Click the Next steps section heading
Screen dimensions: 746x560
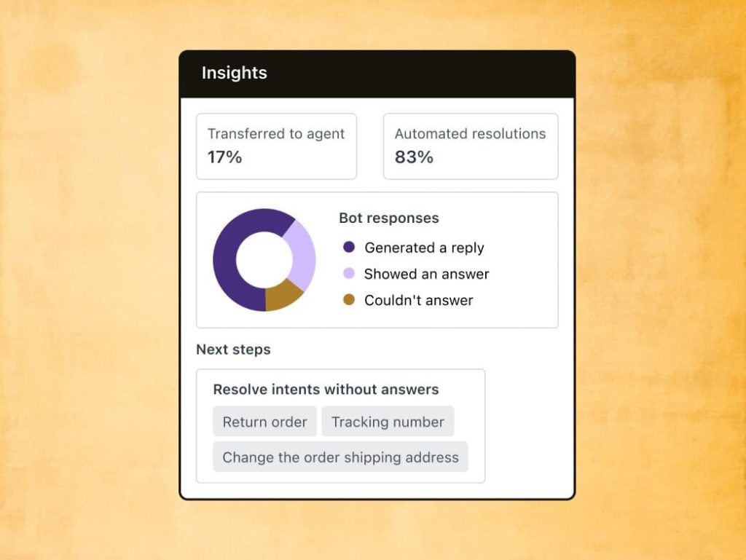coord(233,350)
